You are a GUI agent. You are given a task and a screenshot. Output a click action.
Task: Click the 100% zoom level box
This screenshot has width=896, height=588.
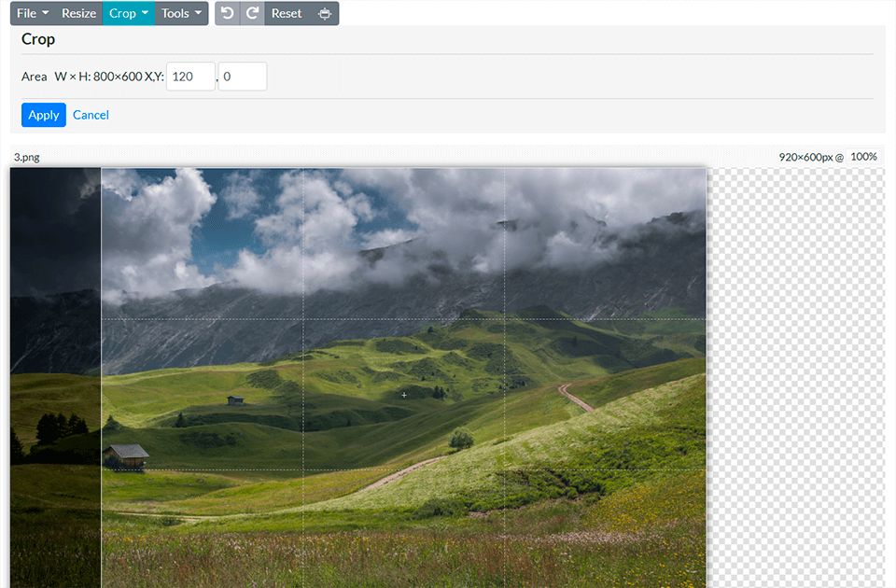(x=863, y=157)
